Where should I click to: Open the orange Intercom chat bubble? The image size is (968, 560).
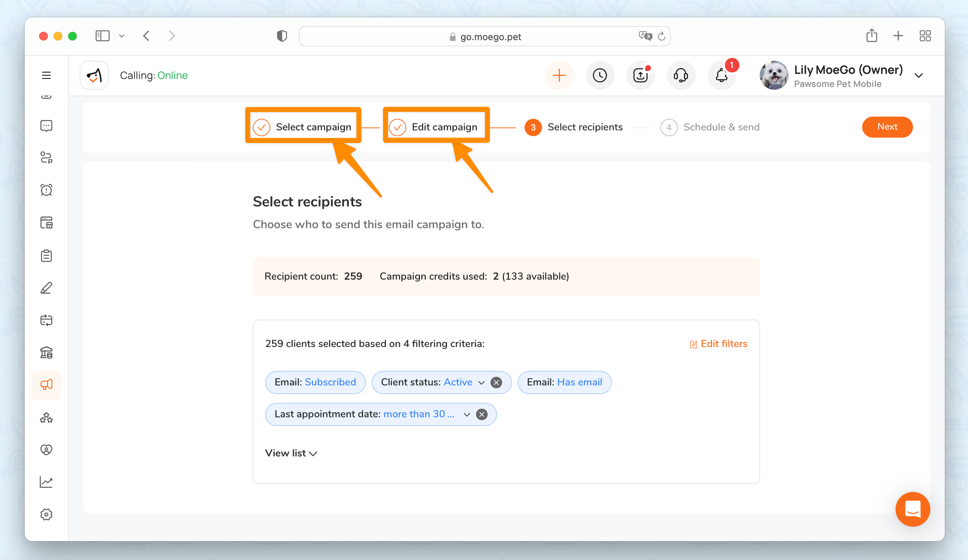tap(912, 509)
